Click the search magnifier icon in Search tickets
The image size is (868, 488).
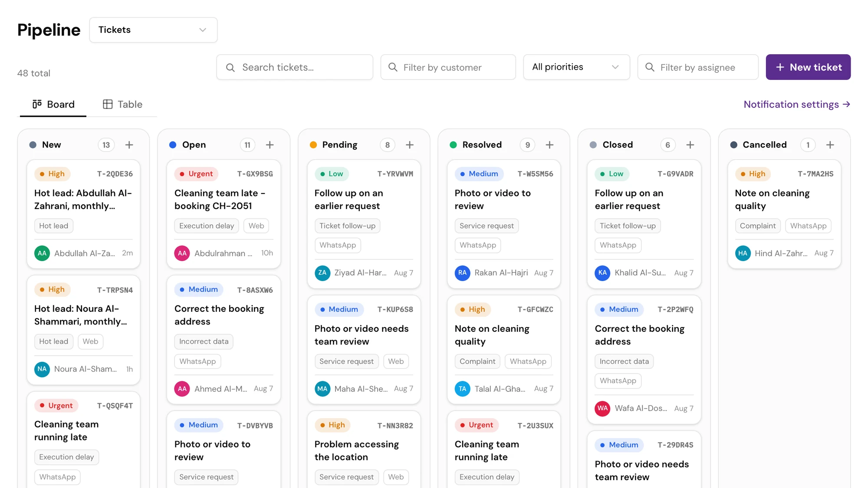[230, 68]
